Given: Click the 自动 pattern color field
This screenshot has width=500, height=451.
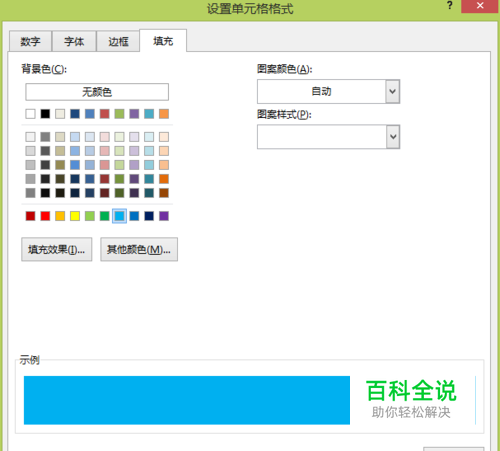Looking at the screenshot, I should tap(321, 91).
